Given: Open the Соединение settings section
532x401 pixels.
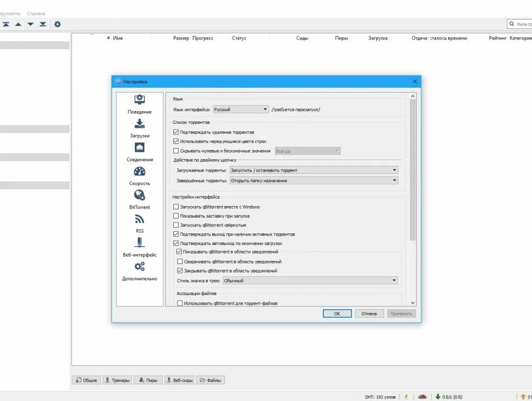Looking at the screenshot, I should 140,152.
